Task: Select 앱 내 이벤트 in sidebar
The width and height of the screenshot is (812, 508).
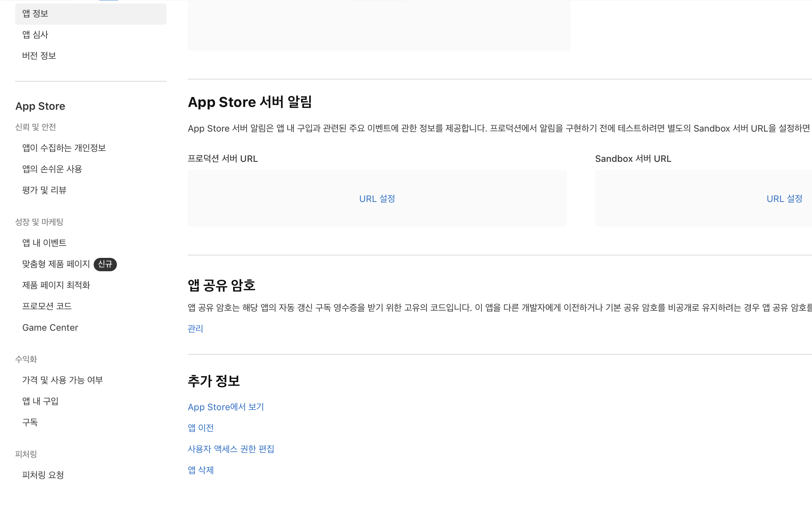Action: (44, 243)
